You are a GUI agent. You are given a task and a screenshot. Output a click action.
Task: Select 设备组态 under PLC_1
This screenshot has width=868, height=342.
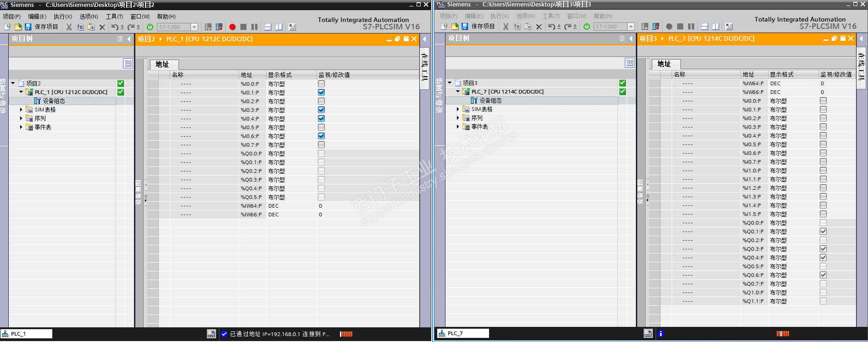[x=54, y=101]
